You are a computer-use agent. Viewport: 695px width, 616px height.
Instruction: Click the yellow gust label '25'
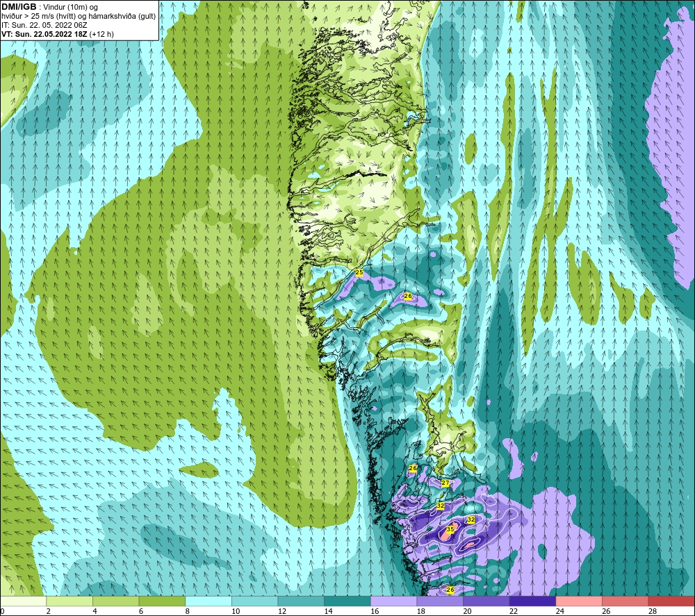(359, 272)
